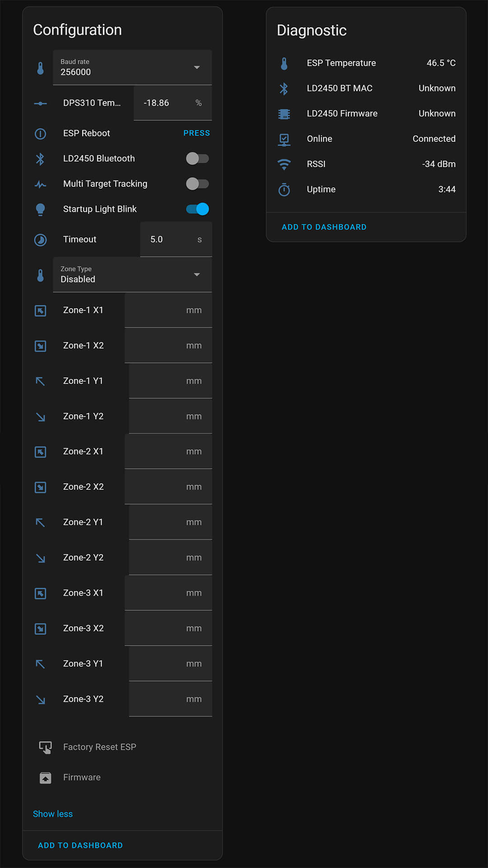Add Configuration card to dashboard

(80, 845)
